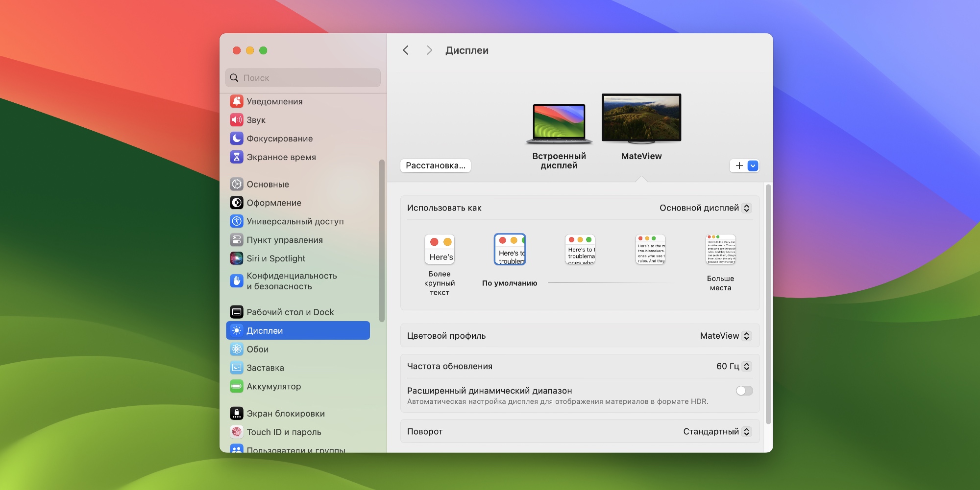Open Использовать как Основной дисплей dropdown
This screenshot has height=490, width=980.
pos(705,208)
